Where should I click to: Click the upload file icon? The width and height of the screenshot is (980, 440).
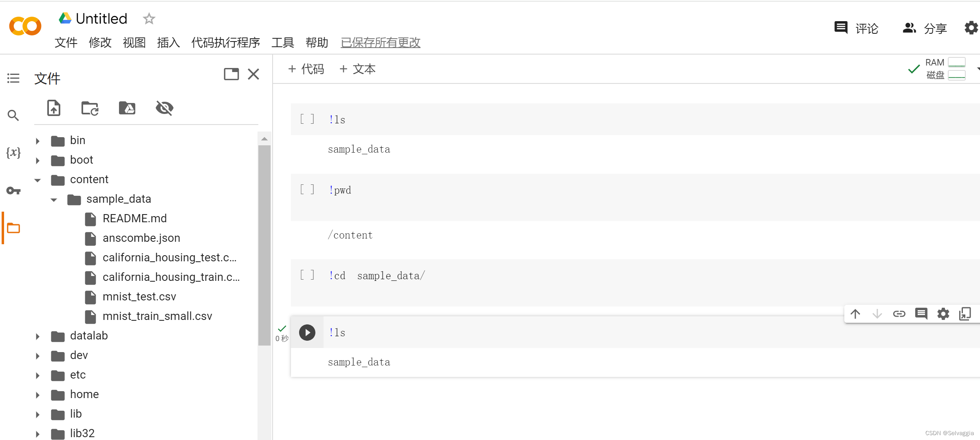click(53, 108)
